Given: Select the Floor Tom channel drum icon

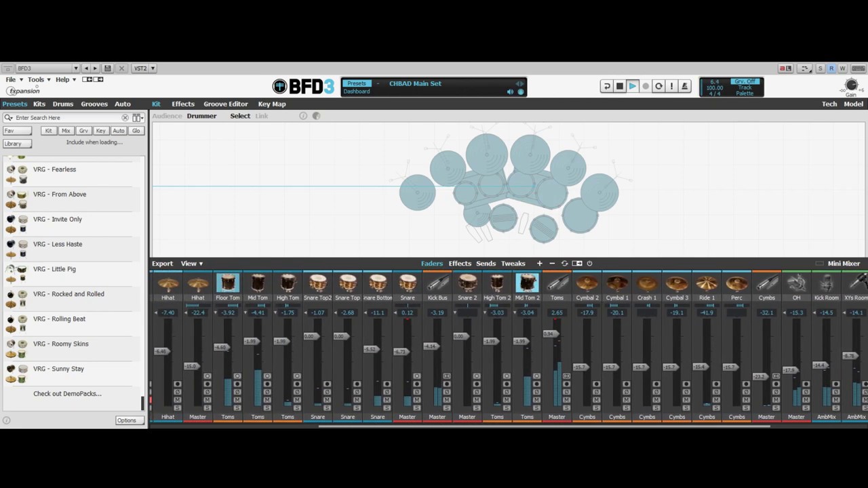Looking at the screenshot, I should click(228, 283).
